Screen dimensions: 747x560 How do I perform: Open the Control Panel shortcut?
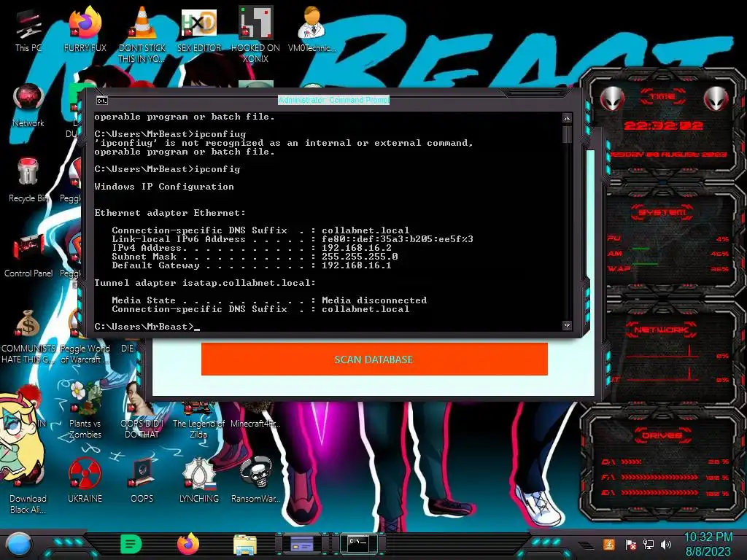tap(28, 256)
